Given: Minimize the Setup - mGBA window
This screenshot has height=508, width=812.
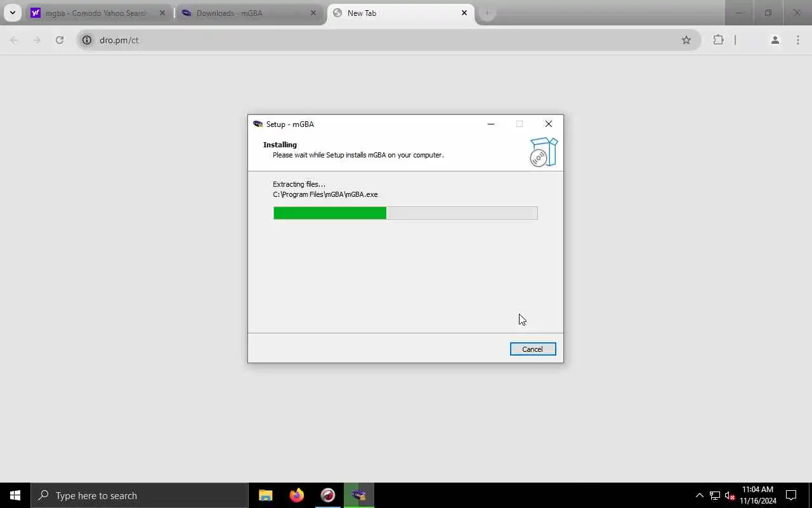Looking at the screenshot, I should point(490,124).
